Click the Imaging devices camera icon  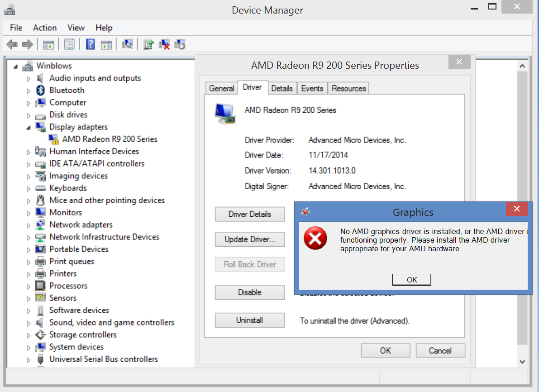pyautogui.click(x=40, y=176)
